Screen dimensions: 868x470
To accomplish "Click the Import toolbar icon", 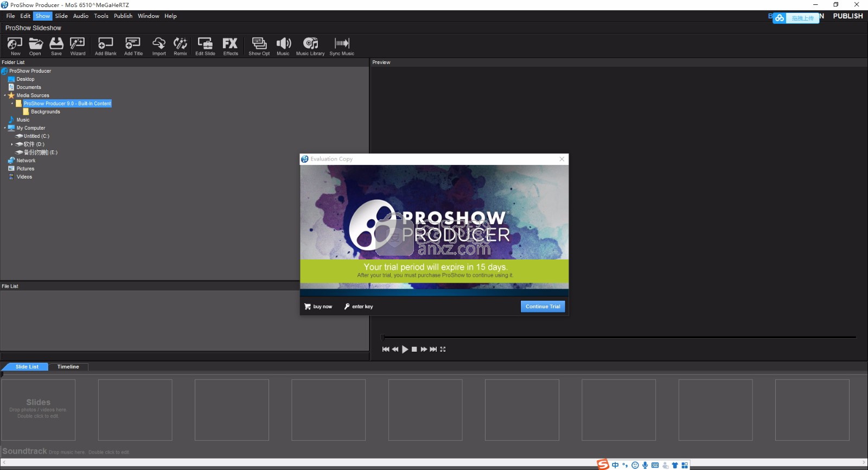I will click(159, 46).
